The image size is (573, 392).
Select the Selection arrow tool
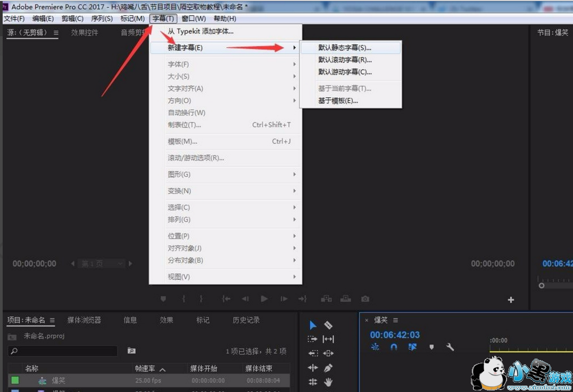pyautogui.click(x=313, y=325)
